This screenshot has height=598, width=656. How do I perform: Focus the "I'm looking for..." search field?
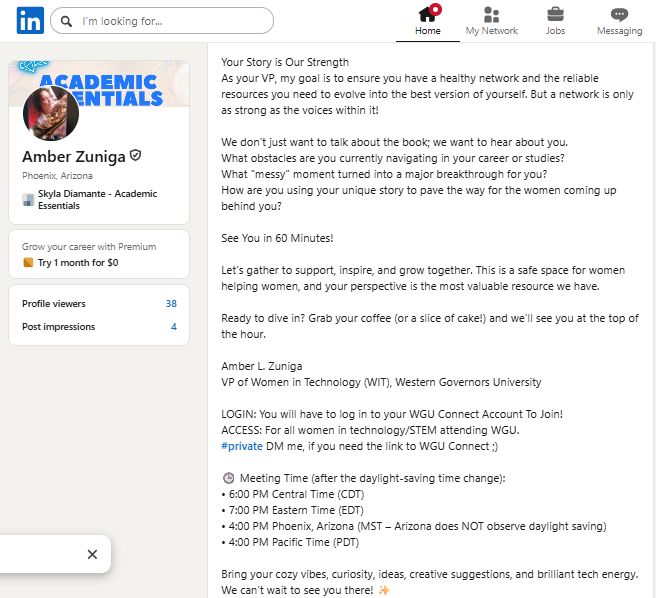[x=162, y=21]
